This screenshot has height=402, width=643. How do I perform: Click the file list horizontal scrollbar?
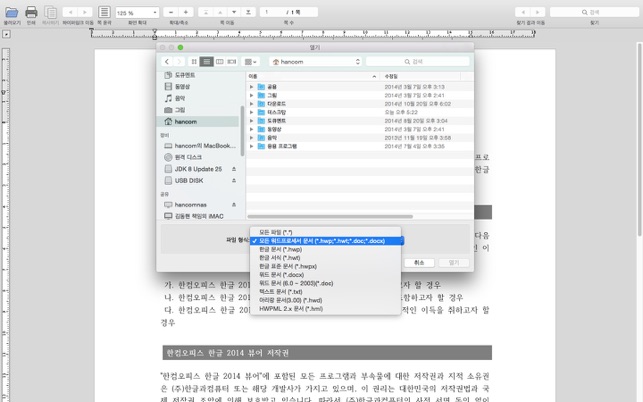pyautogui.click(x=330, y=216)
